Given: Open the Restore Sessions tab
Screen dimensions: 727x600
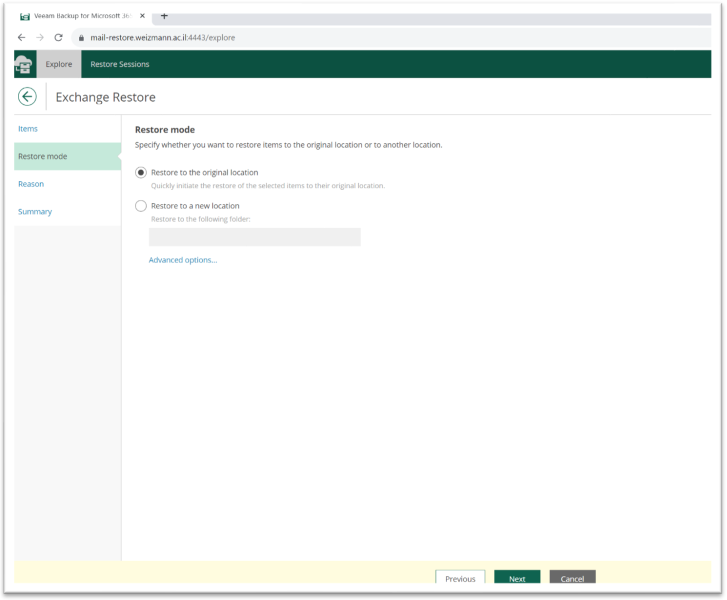Looking at the screenshot, I should pos(120,65).
